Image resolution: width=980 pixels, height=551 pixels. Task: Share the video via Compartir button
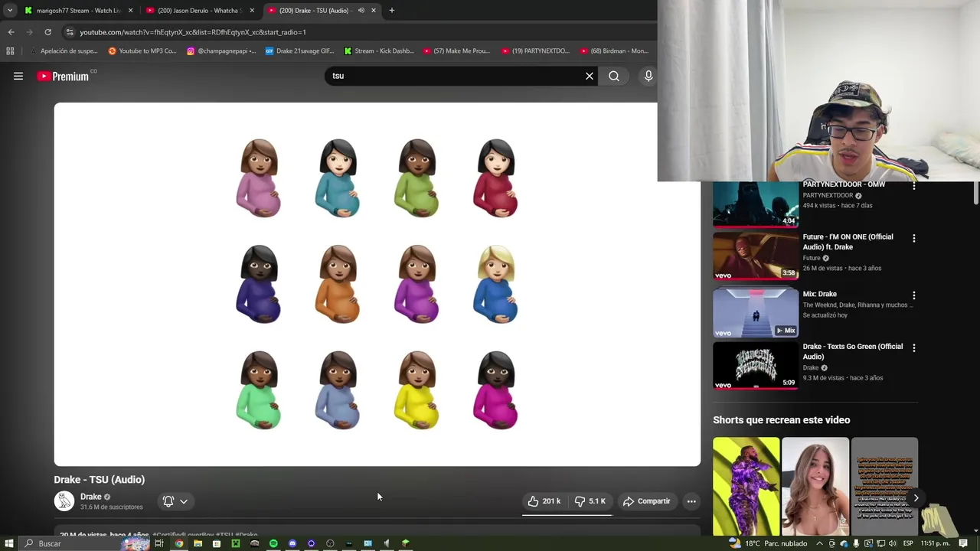tap(647, 501)
